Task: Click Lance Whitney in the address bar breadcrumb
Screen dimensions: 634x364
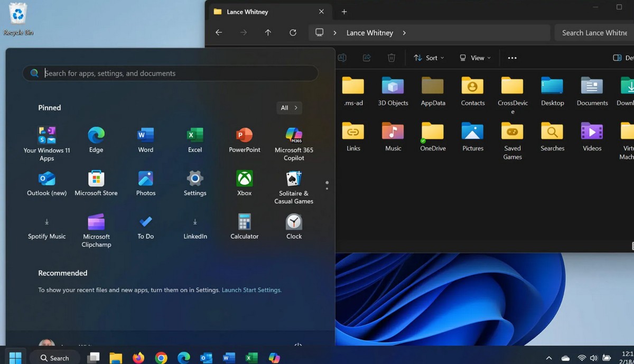Action: coord(370,33)
